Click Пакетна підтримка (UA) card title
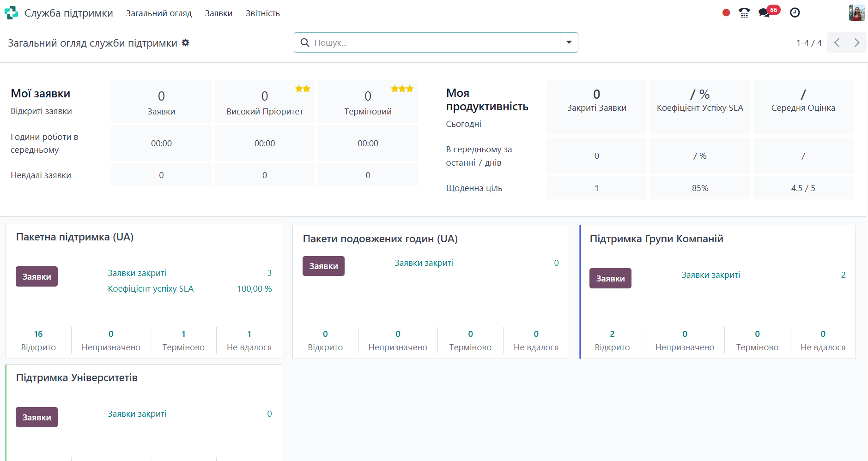The image size is (868, 461). 75,237
